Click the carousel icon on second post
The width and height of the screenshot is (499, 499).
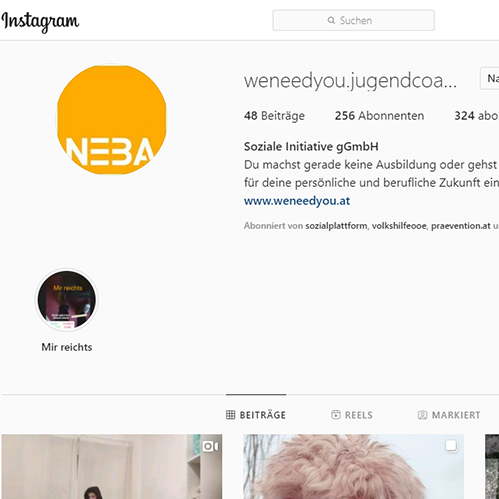click(x=451, y=446)
